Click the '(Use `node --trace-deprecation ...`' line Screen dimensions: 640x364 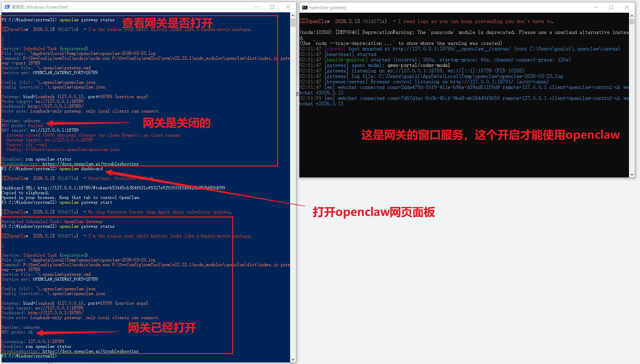[x=401, y=43]
